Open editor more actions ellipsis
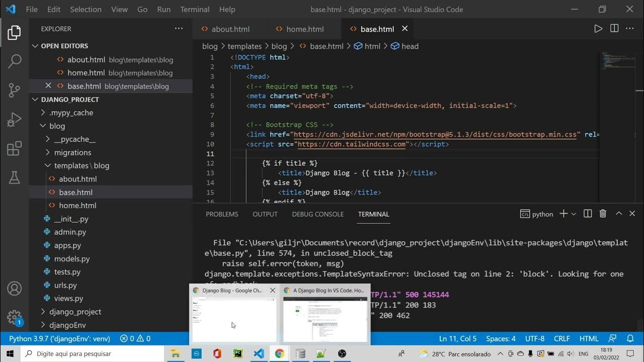 point(630,29)
